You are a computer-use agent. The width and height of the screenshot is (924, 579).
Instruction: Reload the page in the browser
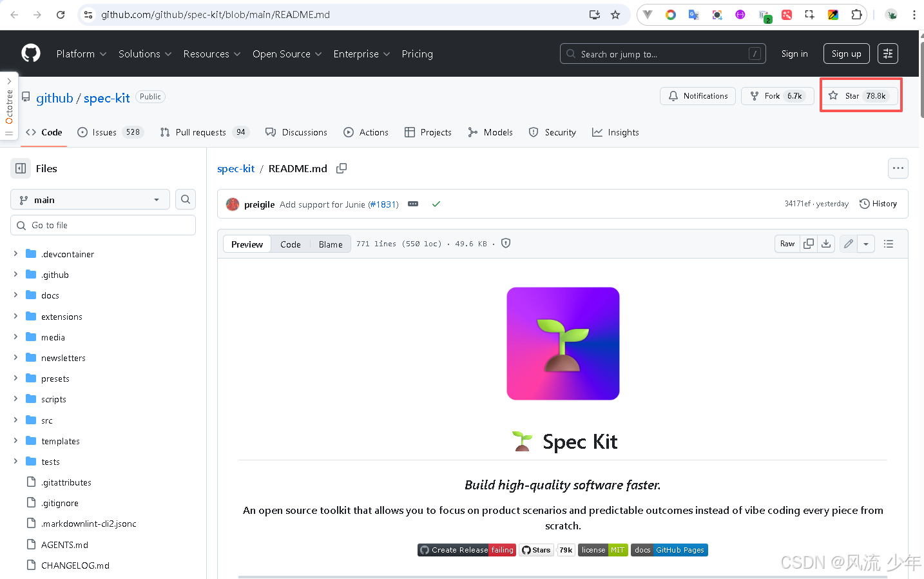[61, 14]
